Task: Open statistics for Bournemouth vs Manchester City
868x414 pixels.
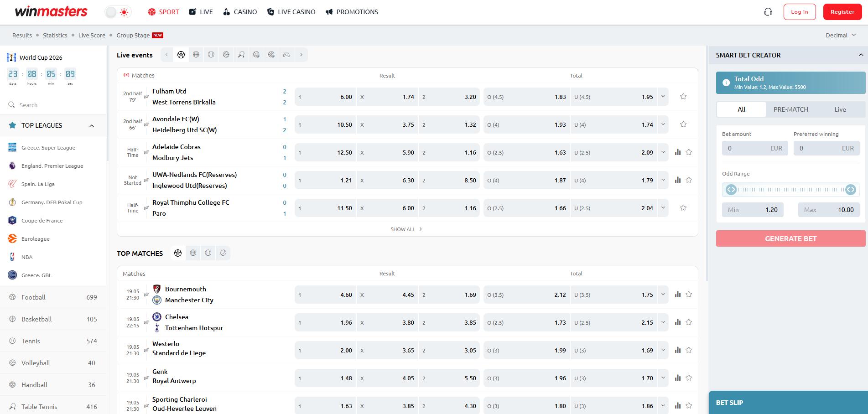Action: [678, 295]
